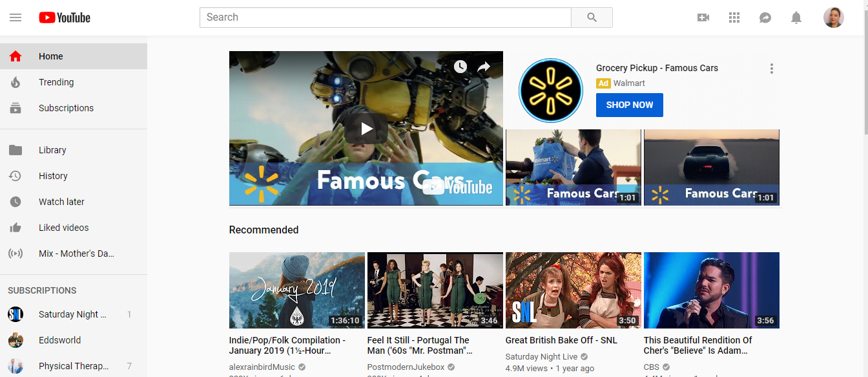868x377 pixels.
Task: Click the Library folder icon
Action: pyautogui.click(x=15, y=150)
